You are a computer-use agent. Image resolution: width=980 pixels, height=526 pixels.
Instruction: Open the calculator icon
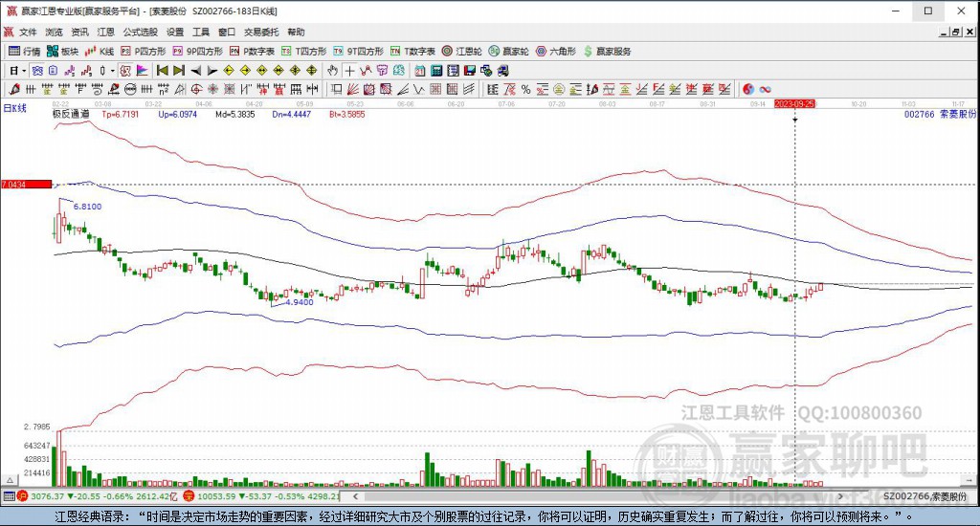click(436, 71)
